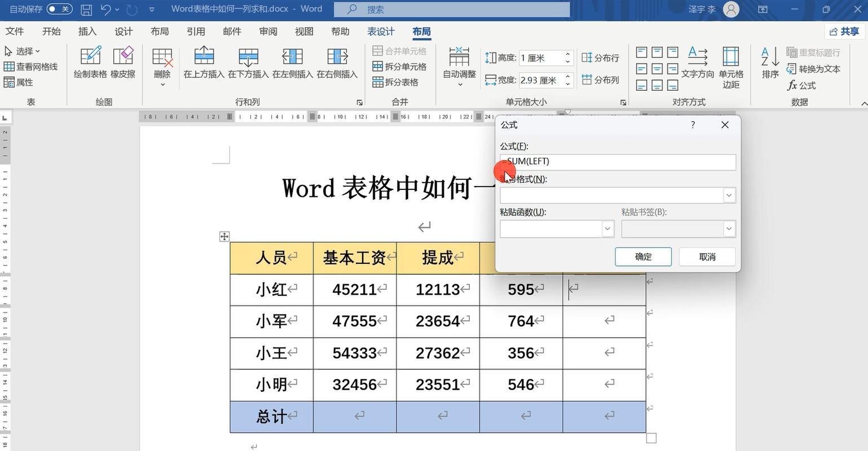Open Customize Quick Access Toolbar dropdown
The width and height of the screenshot is (868, 451).
click(x=152, y=10)
